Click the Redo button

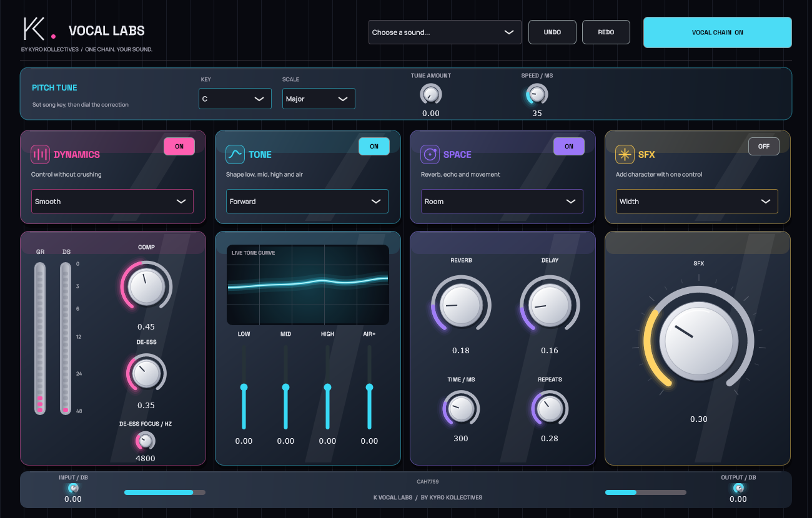[x=606, y=32]
